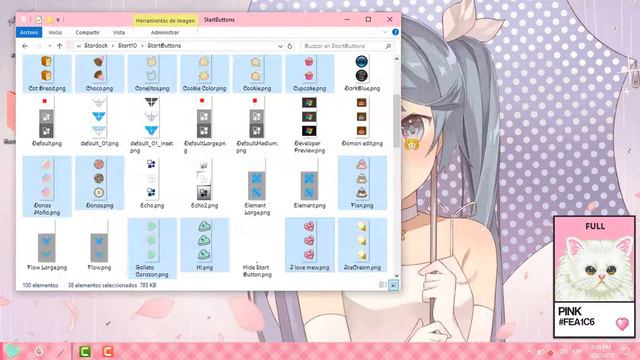
Task: Select default_01_inset.png file
Action: point(152,125)
